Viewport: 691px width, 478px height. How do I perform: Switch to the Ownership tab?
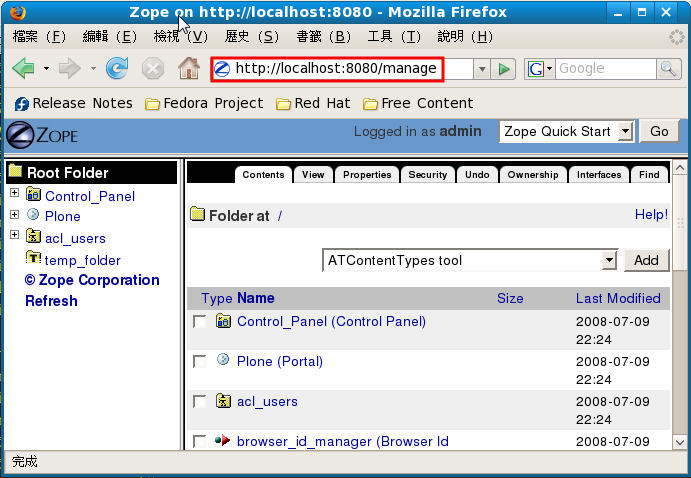click(x=533, y=174)
